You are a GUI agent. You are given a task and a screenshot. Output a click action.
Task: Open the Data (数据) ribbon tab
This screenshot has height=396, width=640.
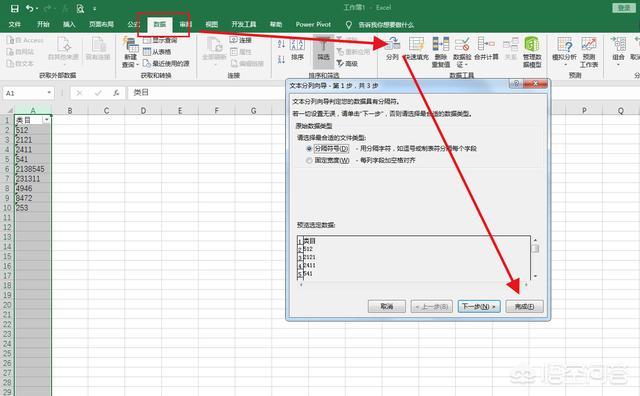coord(160,24)
